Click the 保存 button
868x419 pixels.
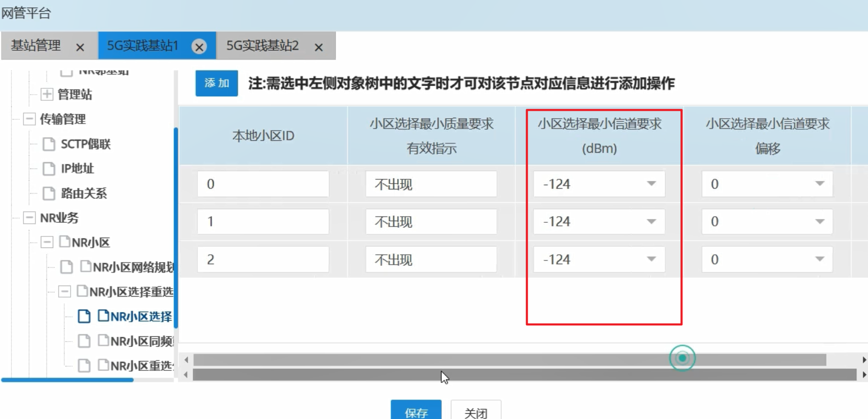tap(416, 411)
